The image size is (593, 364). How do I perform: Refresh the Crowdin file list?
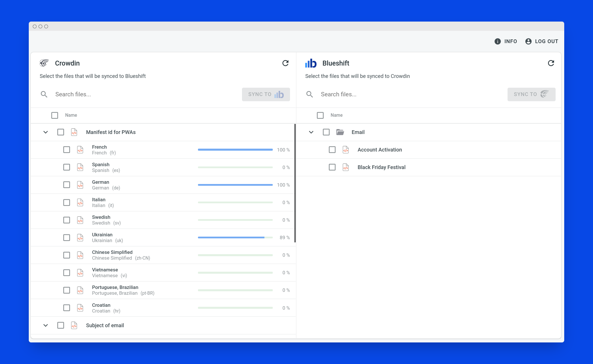coord(285,63)
